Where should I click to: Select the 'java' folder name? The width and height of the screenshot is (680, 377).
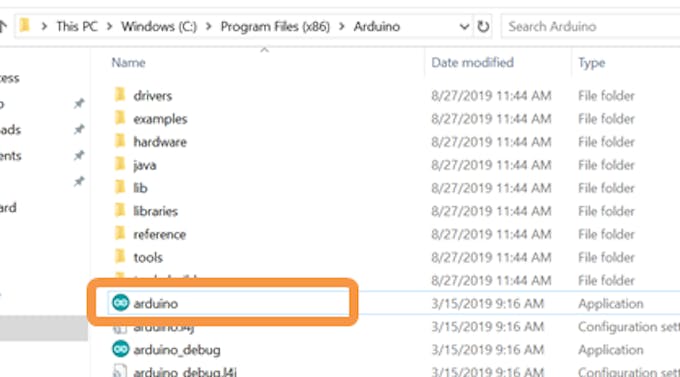pos(144,165)
